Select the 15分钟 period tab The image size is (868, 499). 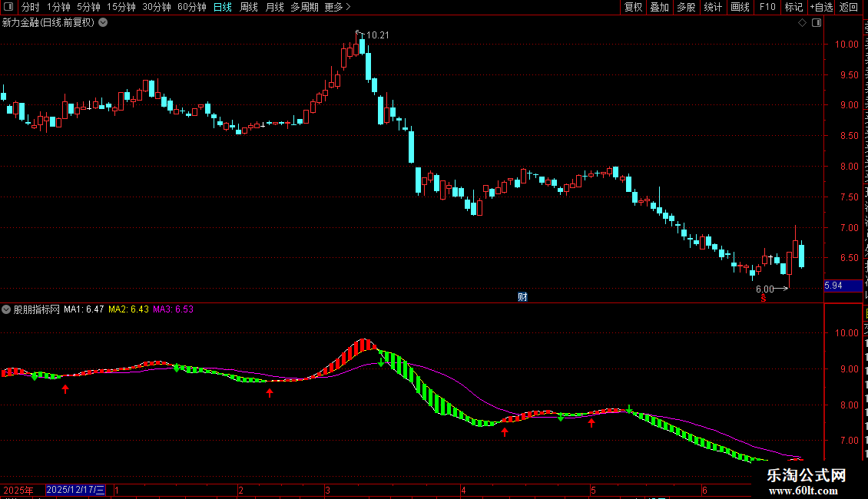tap(121, 7)
